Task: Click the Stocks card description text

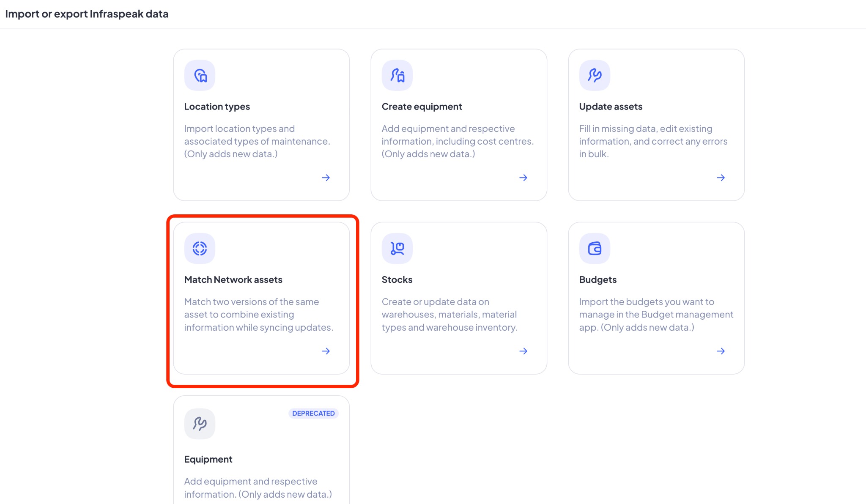Action: coord(449,315)
